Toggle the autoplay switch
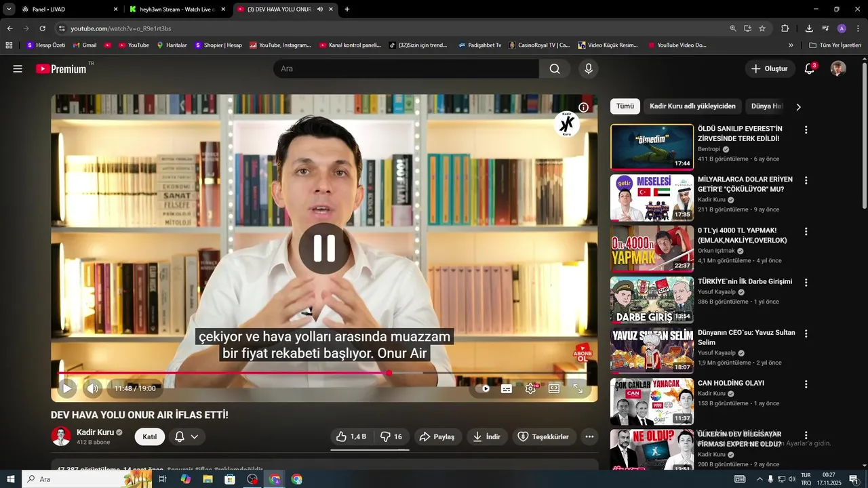 pos(482,388)
